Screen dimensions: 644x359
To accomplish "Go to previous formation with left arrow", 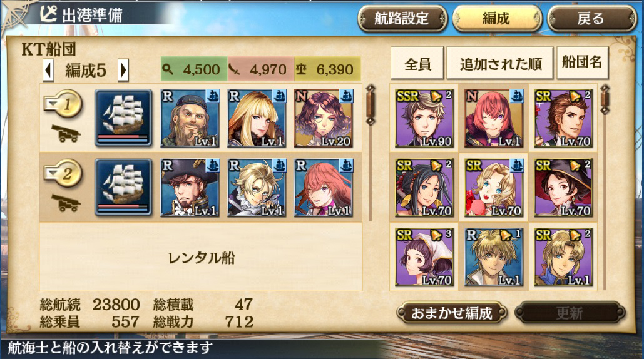I will pyautogui.click(x=48, y=70).
